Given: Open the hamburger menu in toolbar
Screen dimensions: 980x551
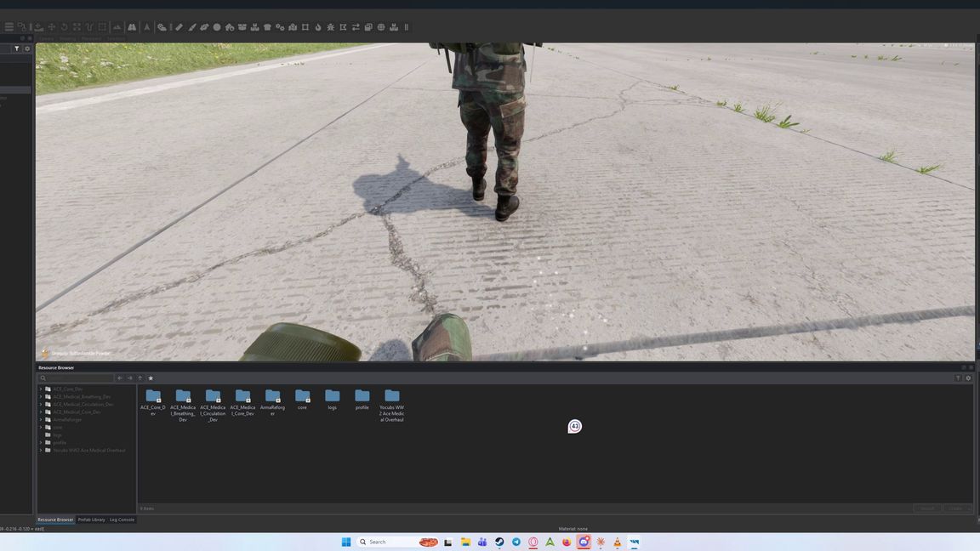Looking at the screenshot, I should tap(9, 27).
